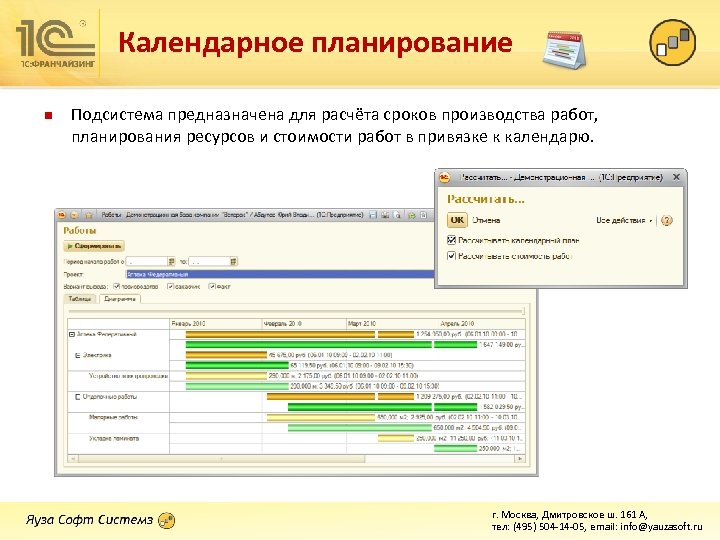The height and width of the screenshot is (540, 720).
Task: Click the Март 2010 column header
Action: tap(392, 323)
